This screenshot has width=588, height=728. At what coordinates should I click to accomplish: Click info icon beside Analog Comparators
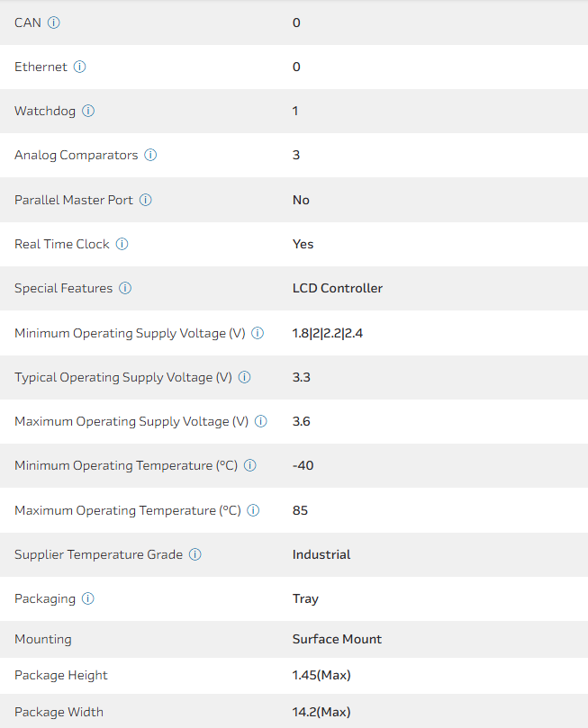pyautogui.click(x=150, y=155)
